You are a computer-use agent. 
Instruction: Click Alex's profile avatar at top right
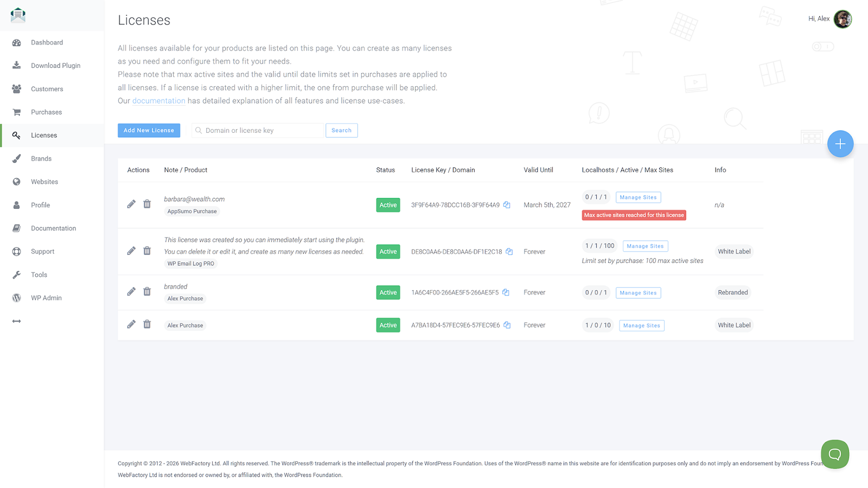click(842, 18)
